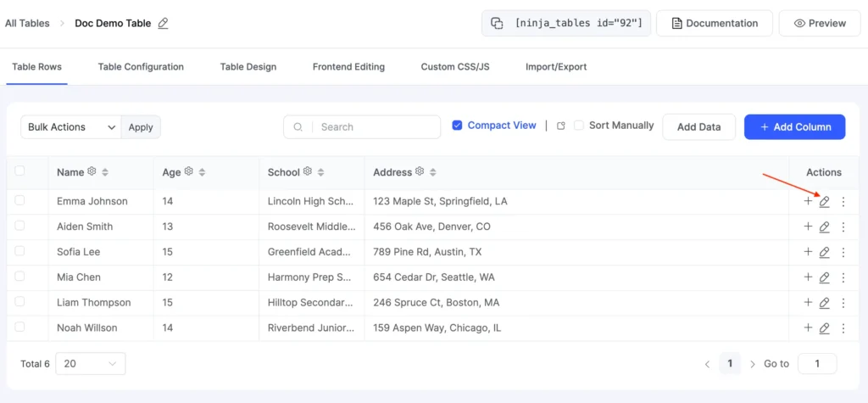Sort table by the Age column arrows
The image size is (868, 403).
coord(202,172)
